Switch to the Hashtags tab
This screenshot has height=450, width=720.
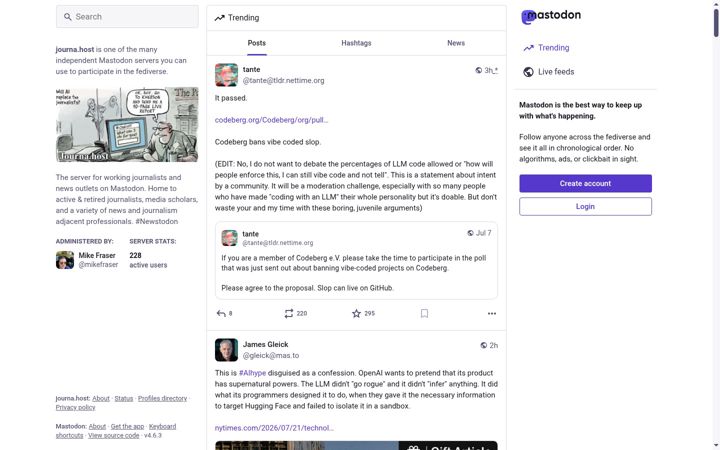click(x=356, y=43)
